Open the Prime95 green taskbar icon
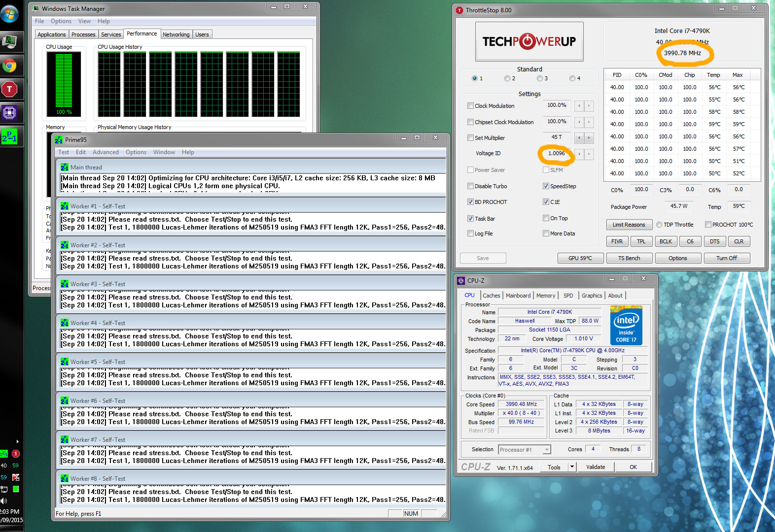Image resolution: width=775 pixels, height=532 pixels. coord(9,136)
